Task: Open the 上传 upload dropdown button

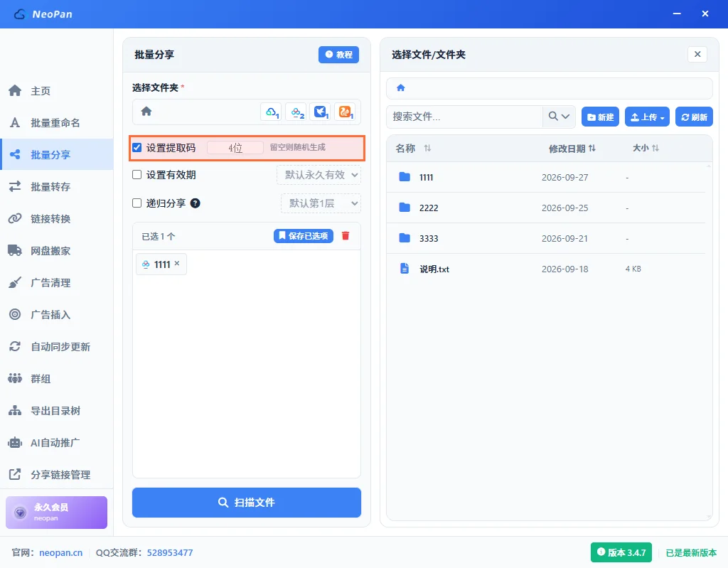Action: pos(647,117)
